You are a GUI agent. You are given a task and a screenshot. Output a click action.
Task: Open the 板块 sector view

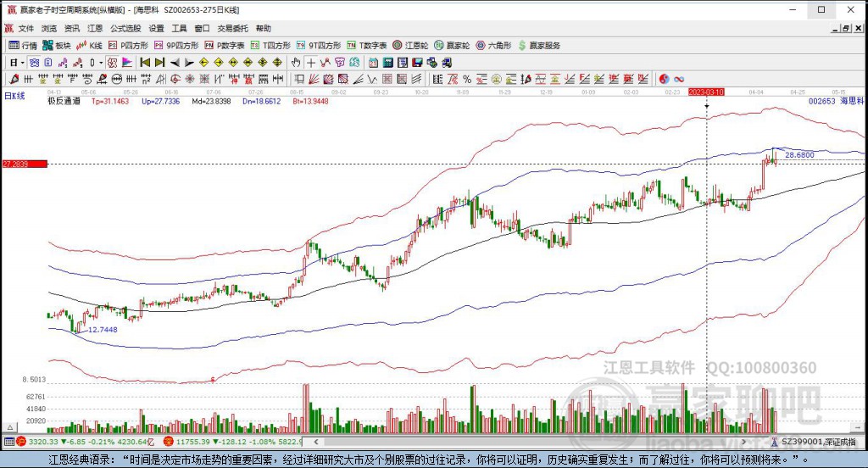(x=57, y=46)
